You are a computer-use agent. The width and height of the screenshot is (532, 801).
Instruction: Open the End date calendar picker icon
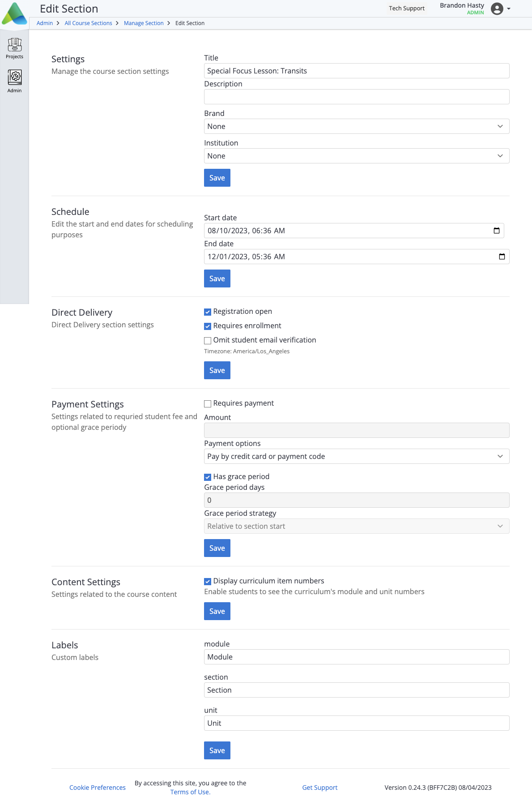[502, 257]
